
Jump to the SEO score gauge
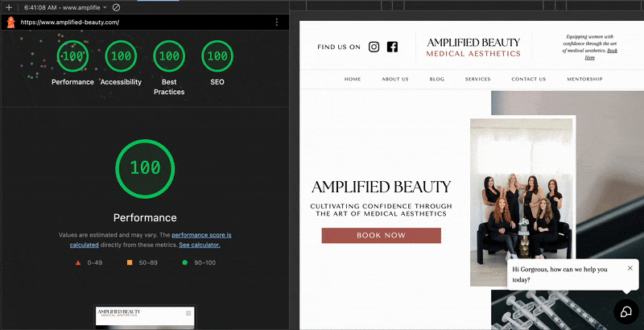click(x=217, y=56)
